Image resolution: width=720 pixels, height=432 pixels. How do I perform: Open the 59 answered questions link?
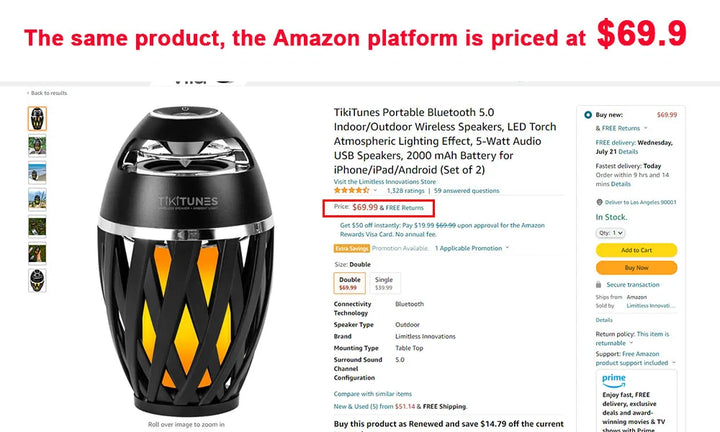[x=466, y=190]
